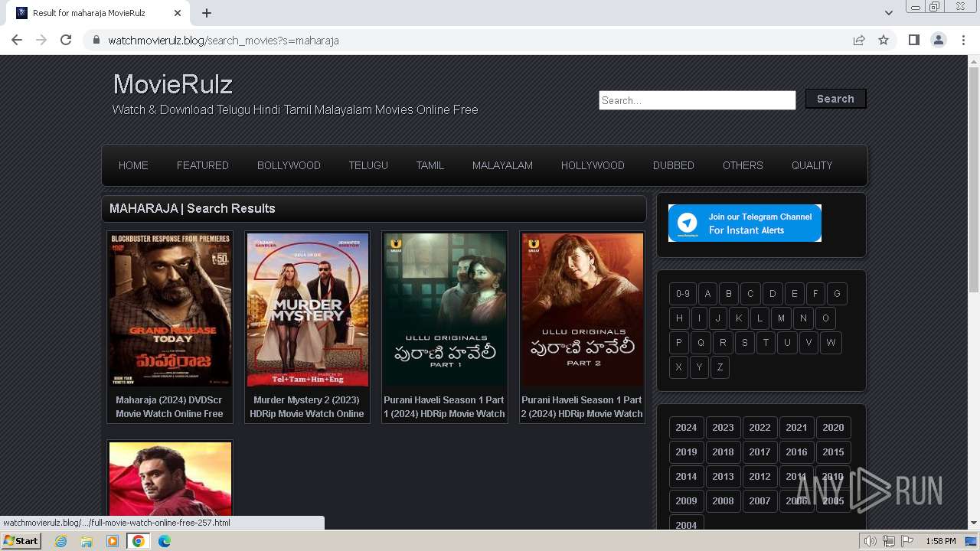Focus the movie search box
This screenshot has height=551, width=980.
coord(697,100)
